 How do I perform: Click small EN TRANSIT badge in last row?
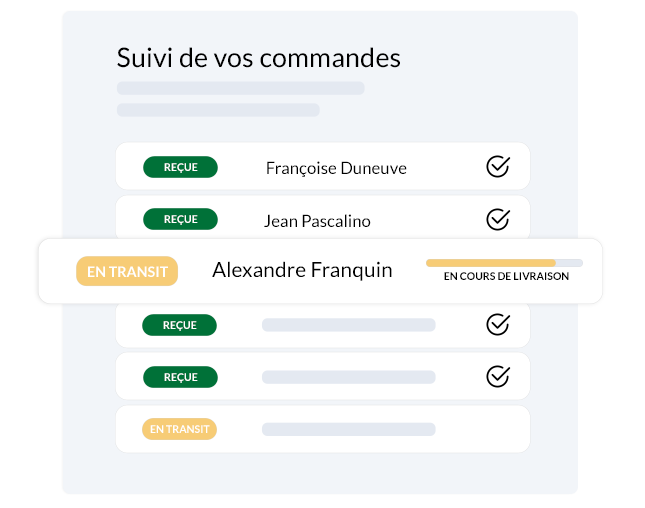click(x=179, y=429)
